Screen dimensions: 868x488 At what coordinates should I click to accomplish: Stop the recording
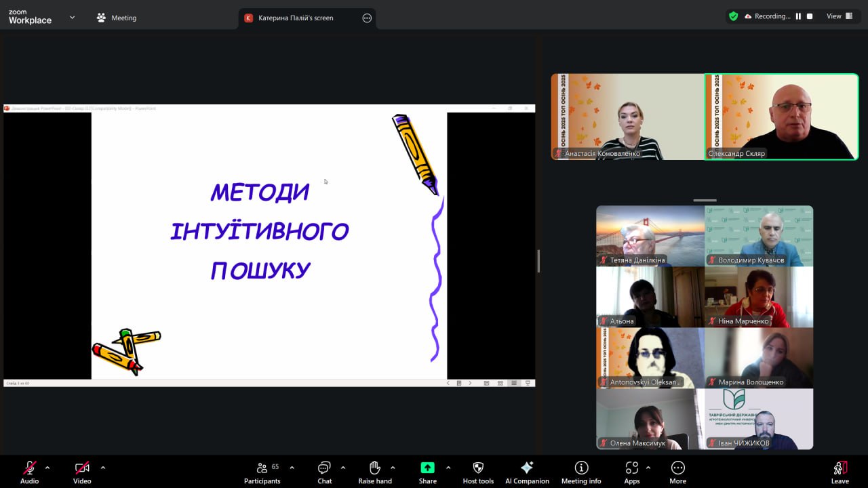(x=810, y=16)
